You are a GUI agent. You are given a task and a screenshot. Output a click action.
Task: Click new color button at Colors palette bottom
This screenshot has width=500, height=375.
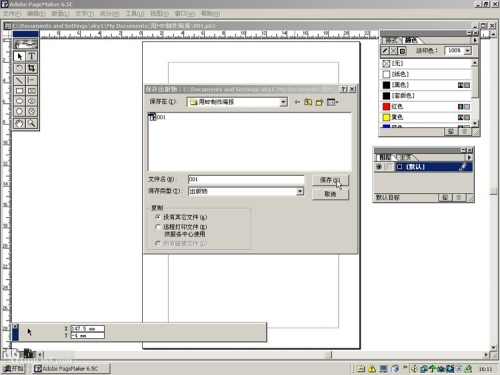(x=451, y=132)
